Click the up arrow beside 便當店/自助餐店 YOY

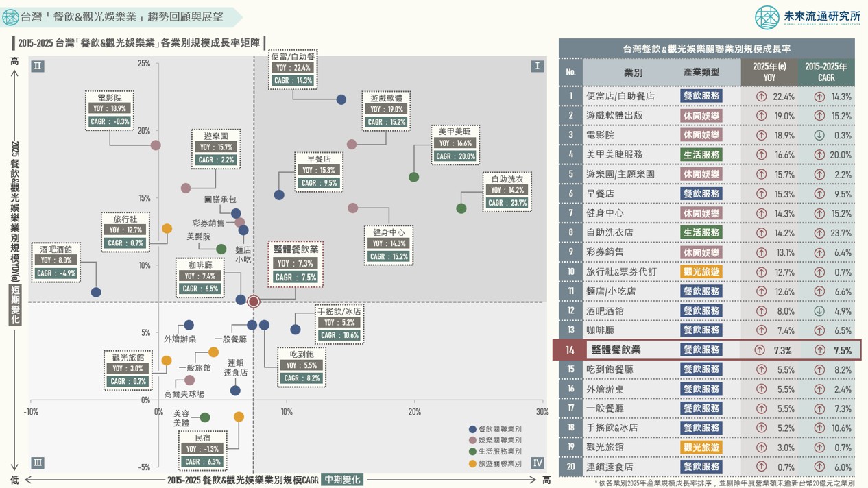point(762,97)
